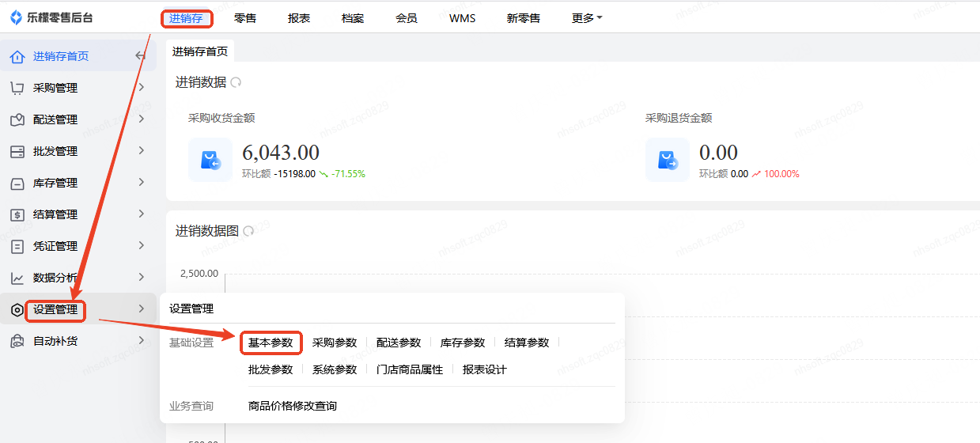Refresh 进销数据 with the reload icon

[236, 82]
